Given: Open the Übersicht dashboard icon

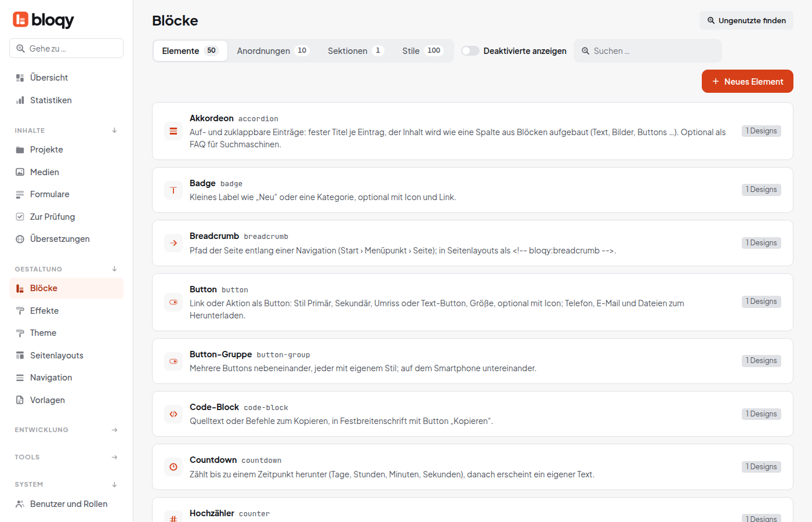Looking at the screenshot, I should pyautogui.click(x=20, y=78).
